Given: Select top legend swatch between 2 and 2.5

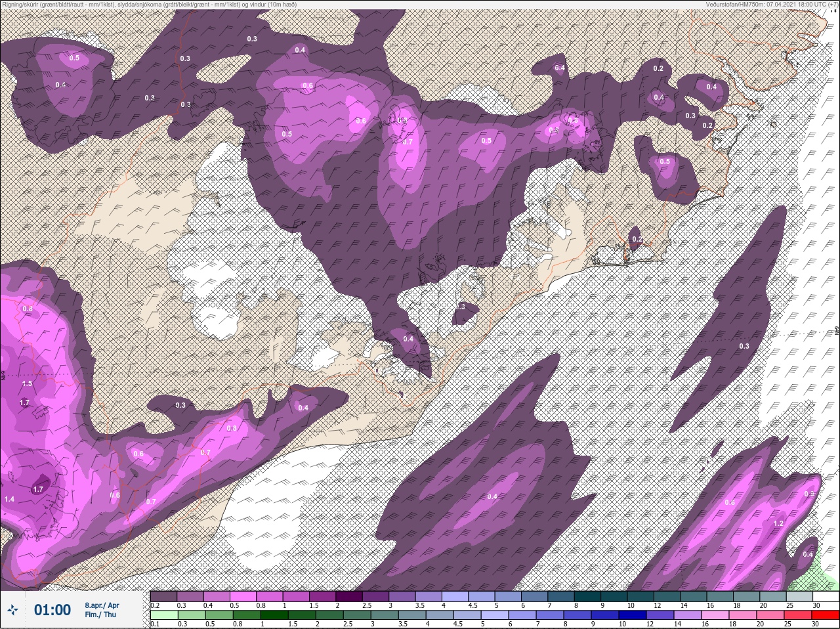Looking at the screenshot, I should (348, 596).
